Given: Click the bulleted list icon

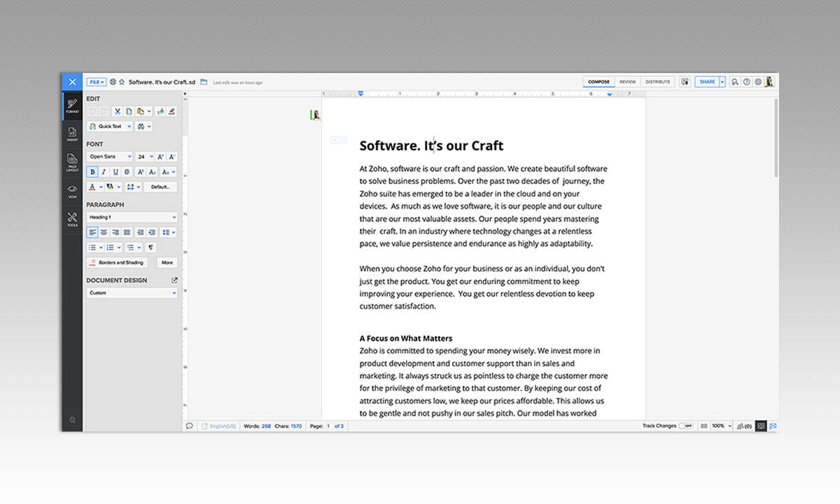Looking at the screenshot, I should click(x=92, y=247).
